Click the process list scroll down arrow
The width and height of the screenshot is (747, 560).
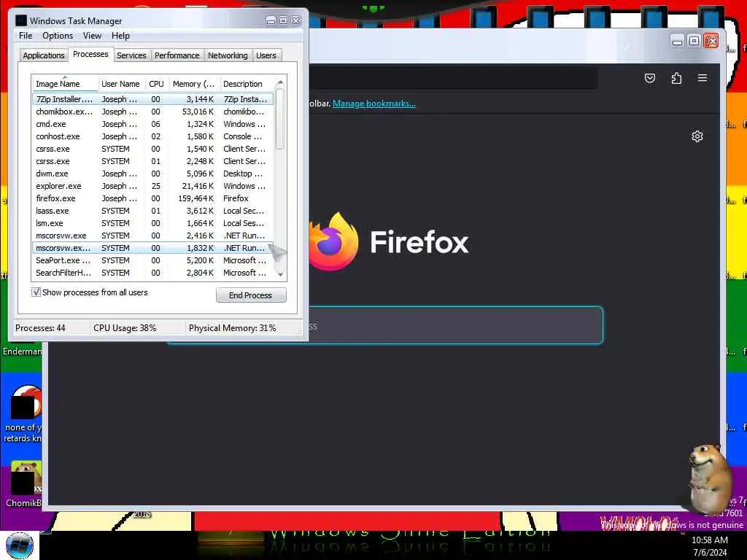point(280,274)
